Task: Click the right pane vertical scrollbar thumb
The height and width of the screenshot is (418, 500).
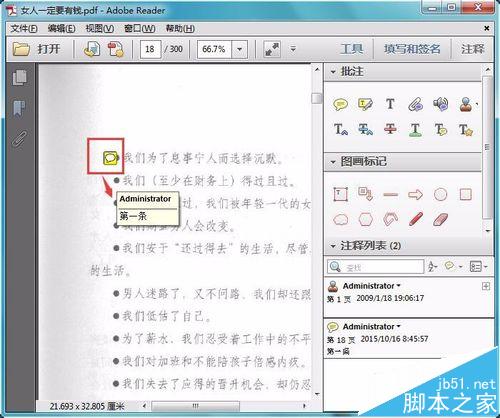Action: tap(487, 147)
